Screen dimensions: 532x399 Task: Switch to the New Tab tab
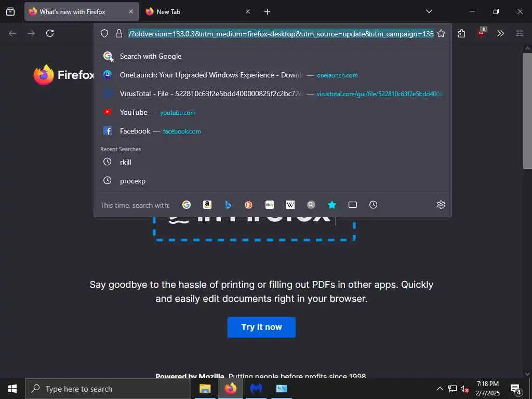[198, 11]
